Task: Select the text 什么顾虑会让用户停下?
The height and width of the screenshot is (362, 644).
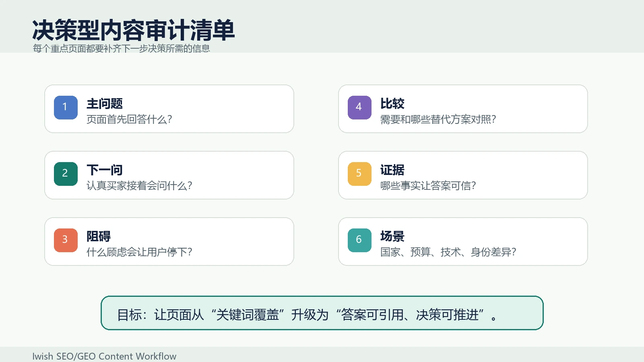Action: click(x=139, y=252)
